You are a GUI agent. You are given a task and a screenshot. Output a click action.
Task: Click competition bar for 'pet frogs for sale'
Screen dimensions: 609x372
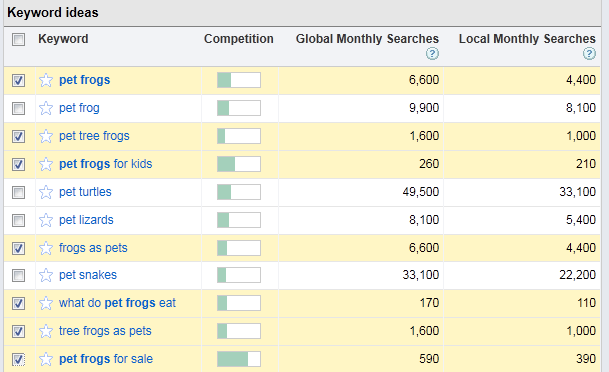[x=239, y=359]
